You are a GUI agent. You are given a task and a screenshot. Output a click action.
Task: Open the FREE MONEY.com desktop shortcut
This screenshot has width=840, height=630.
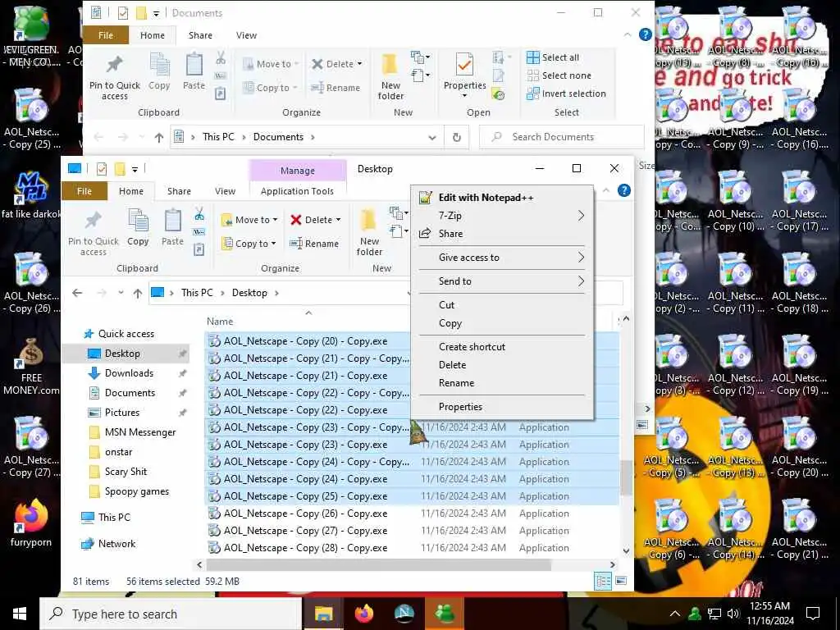(x=31, y=367)
